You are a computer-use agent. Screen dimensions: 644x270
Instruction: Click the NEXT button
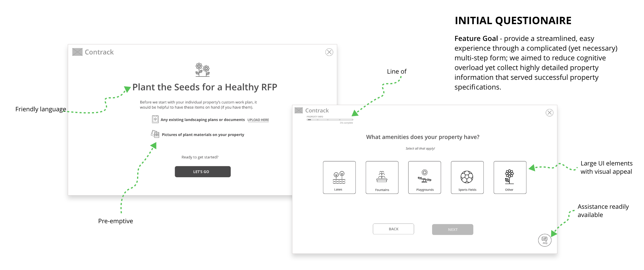[453, 229]
